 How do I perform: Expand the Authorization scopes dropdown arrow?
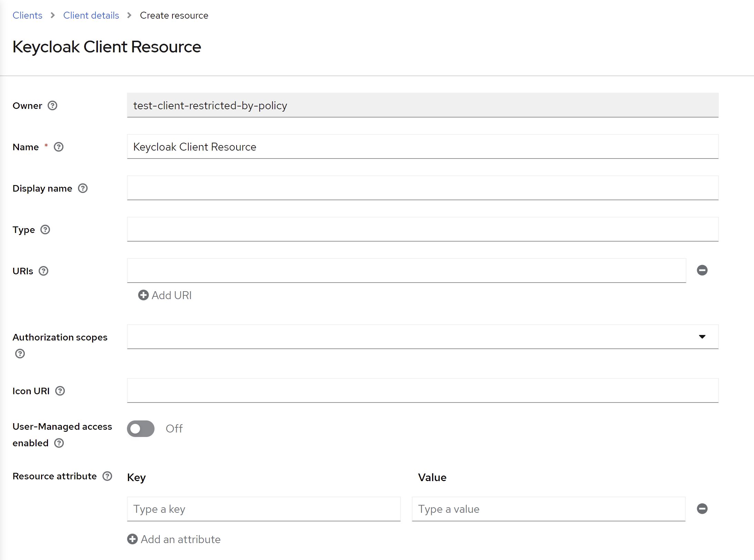702,337
